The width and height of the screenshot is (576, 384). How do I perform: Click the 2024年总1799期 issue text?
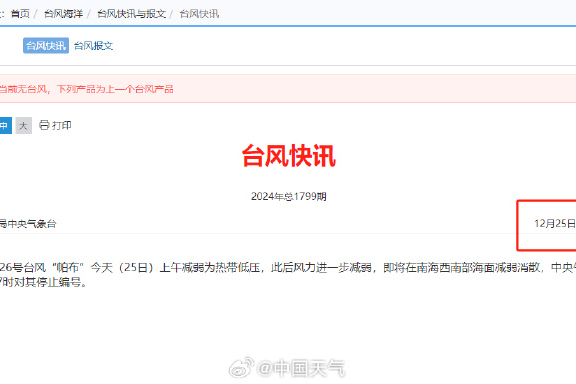coord(288,197)
